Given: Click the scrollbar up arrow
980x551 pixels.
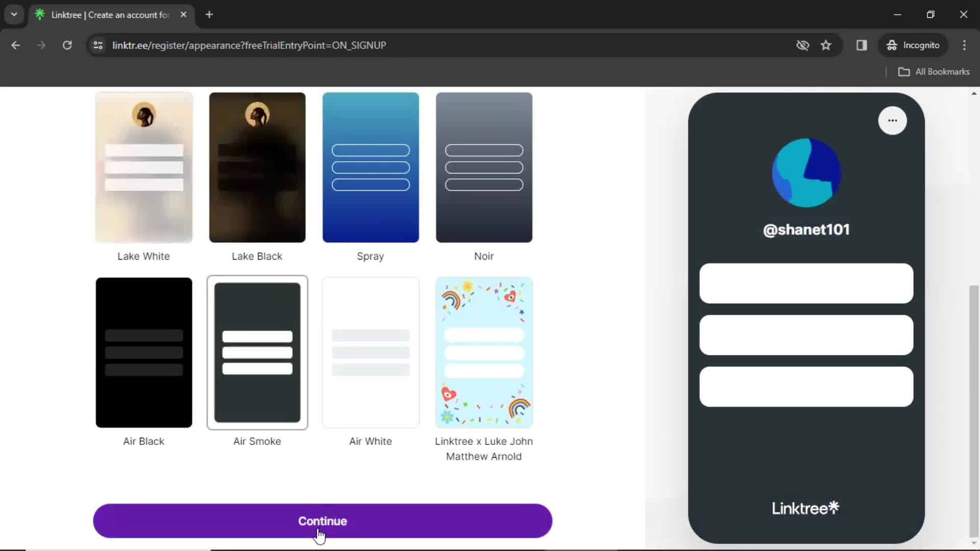Looking at the screenshot, I should click(x=974, y=93).
